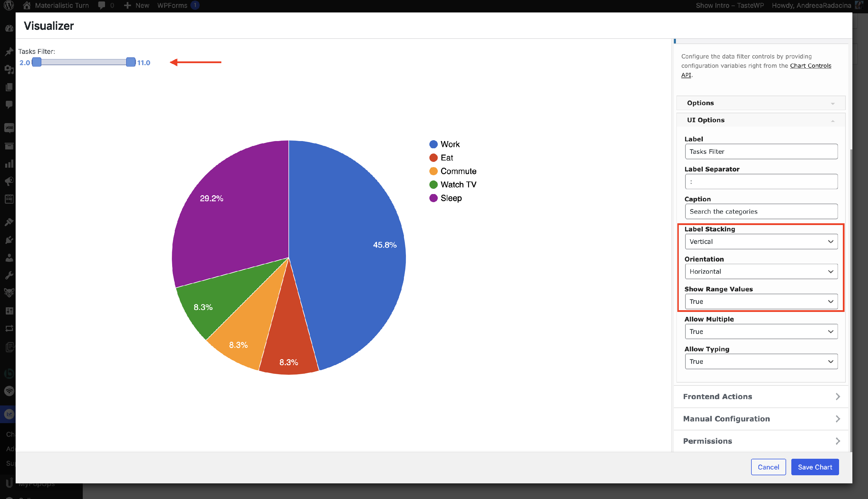This screenshot has width=868, height=499.
Task: Open the Users sidebar icon
Action: 9,258
